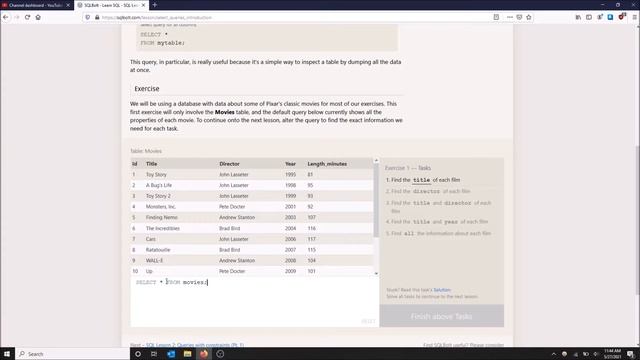
Task: Open the notification center icon
Action: (631, 354)
